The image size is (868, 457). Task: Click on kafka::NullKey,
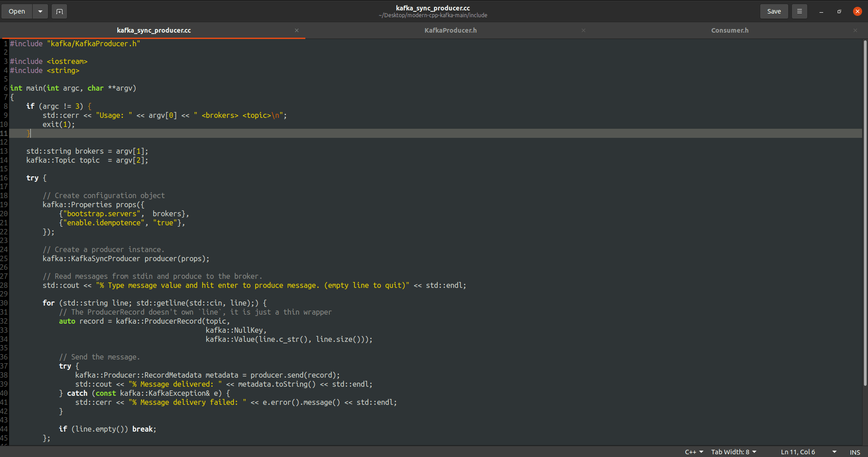tap(236, 330)
